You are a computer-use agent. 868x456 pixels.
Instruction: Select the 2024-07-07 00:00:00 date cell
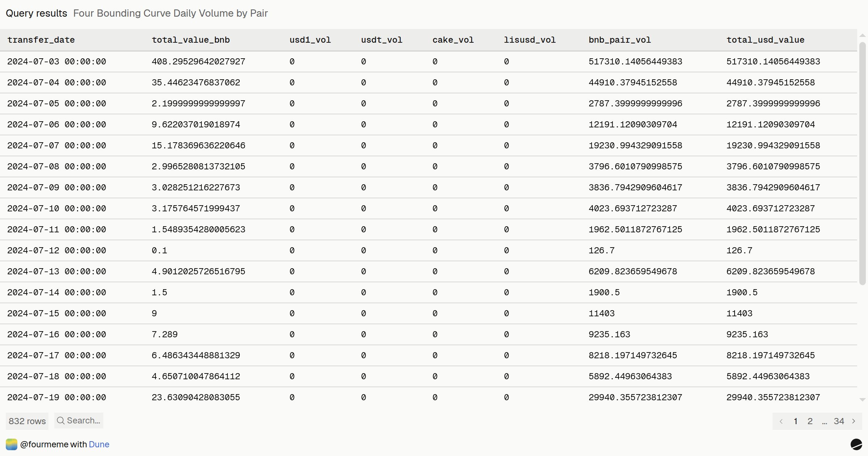57,145
